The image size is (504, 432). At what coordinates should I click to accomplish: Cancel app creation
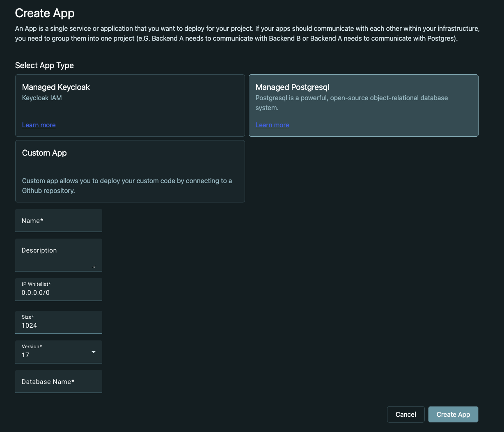(x=405, y=414)
